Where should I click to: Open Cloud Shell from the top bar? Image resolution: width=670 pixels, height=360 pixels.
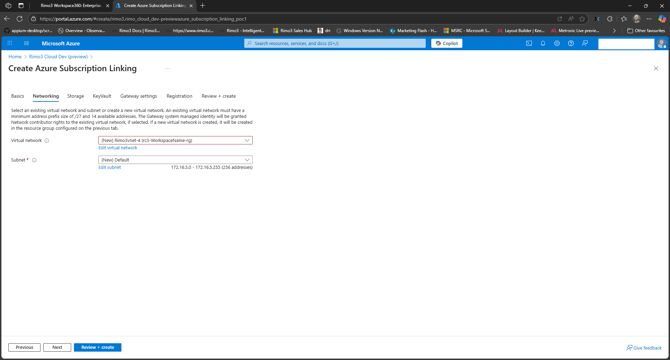(x=529, y=43)
